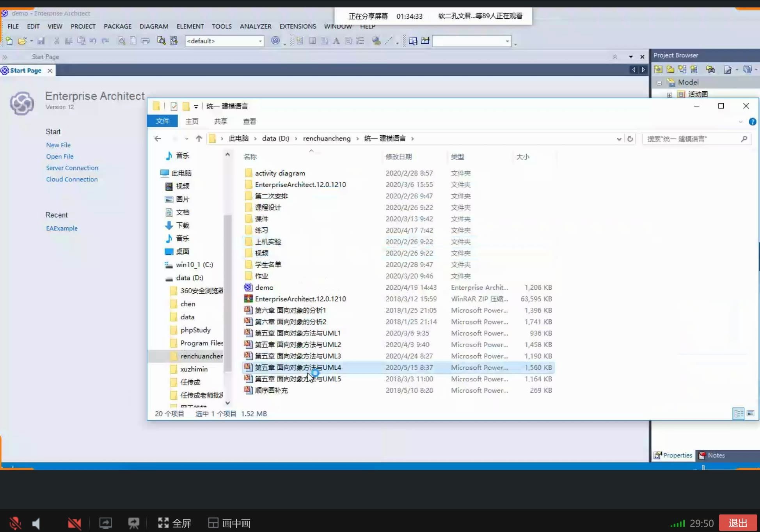Click the Explorer quick access toolbar dropdown arrow
Viewport: 760px width, 532px height.
[x=196, y=106]
